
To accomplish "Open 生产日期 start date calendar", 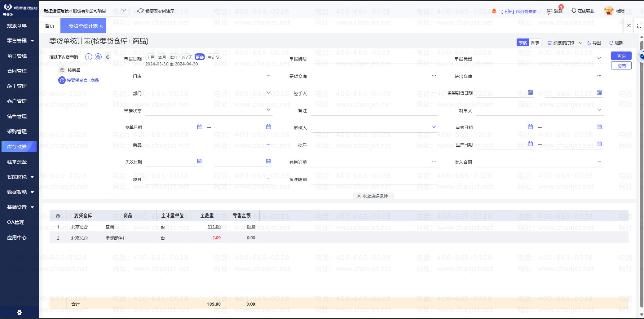I will click(x=530, y=144).
